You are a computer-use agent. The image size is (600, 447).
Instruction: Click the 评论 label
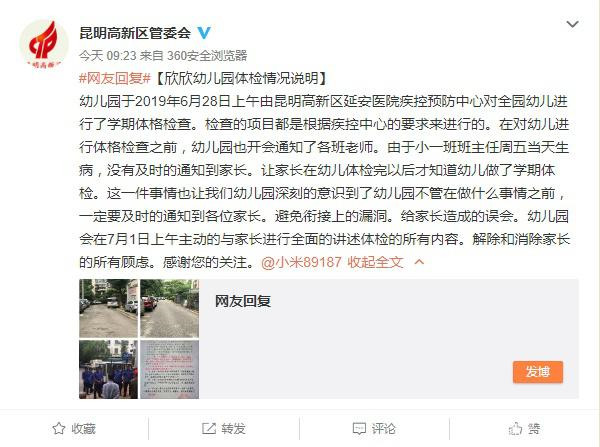[x=383, y=428]
